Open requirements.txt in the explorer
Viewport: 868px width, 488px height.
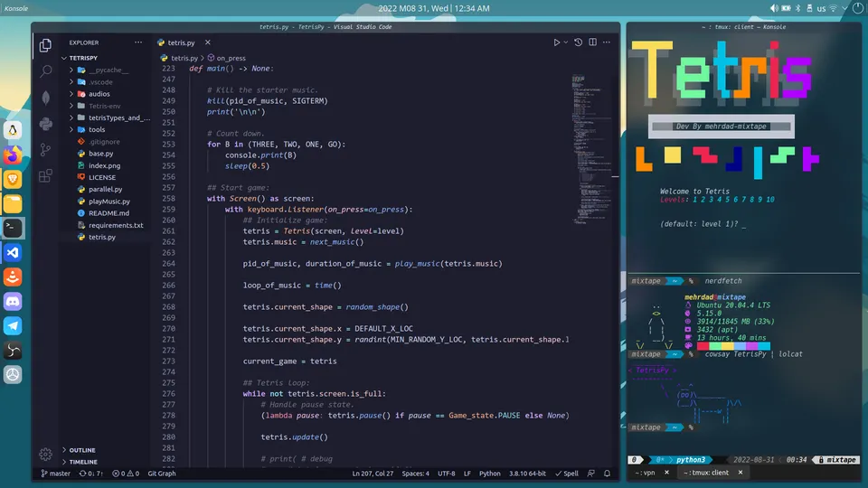[116, 225]
